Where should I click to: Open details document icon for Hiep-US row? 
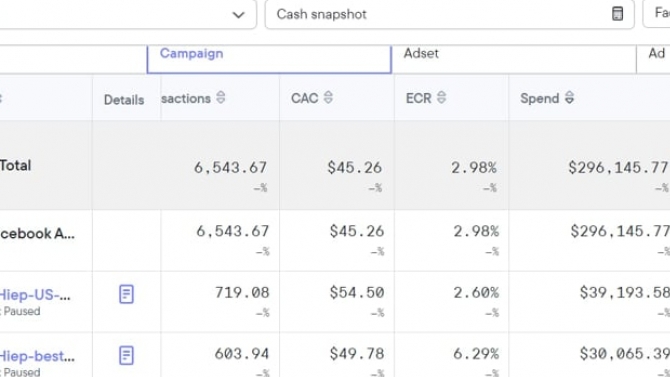(126, 294)
